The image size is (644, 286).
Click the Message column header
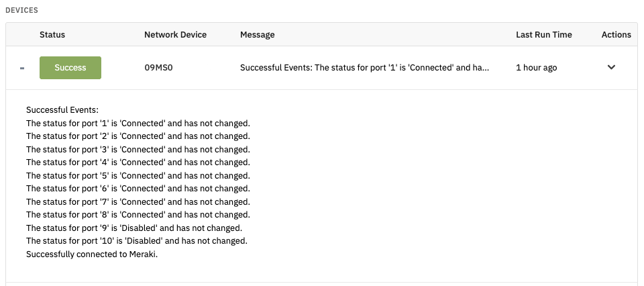pos(258,34)
